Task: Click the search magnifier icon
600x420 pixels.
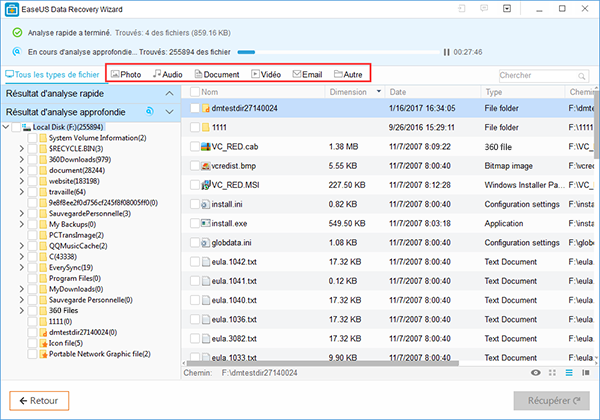Action: 581,76
